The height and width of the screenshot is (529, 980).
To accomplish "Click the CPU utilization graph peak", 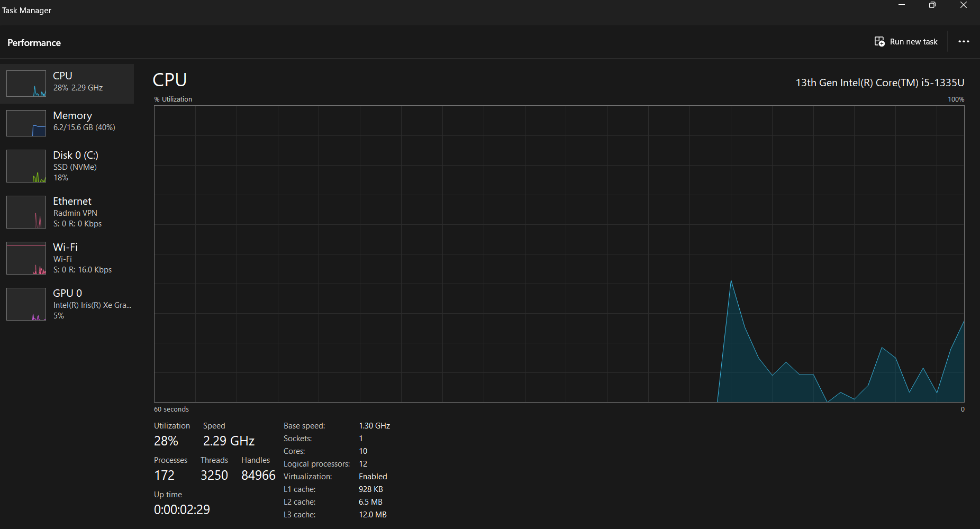I will tap(731, 281).
